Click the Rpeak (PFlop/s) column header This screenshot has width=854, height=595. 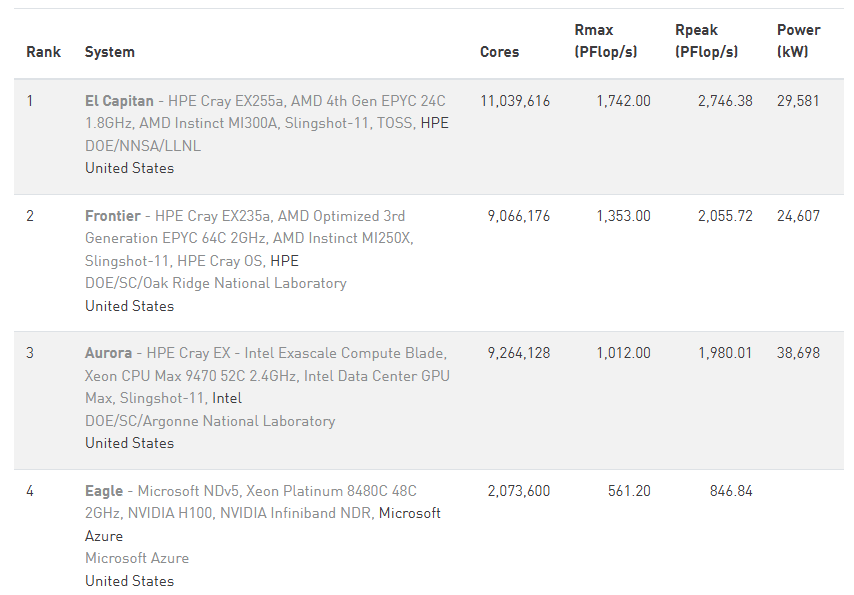point(706,41)
